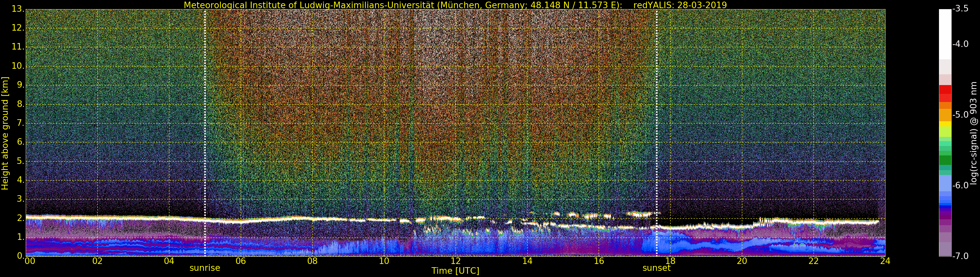Click the height axis tick label '9.'

[20, 85]
